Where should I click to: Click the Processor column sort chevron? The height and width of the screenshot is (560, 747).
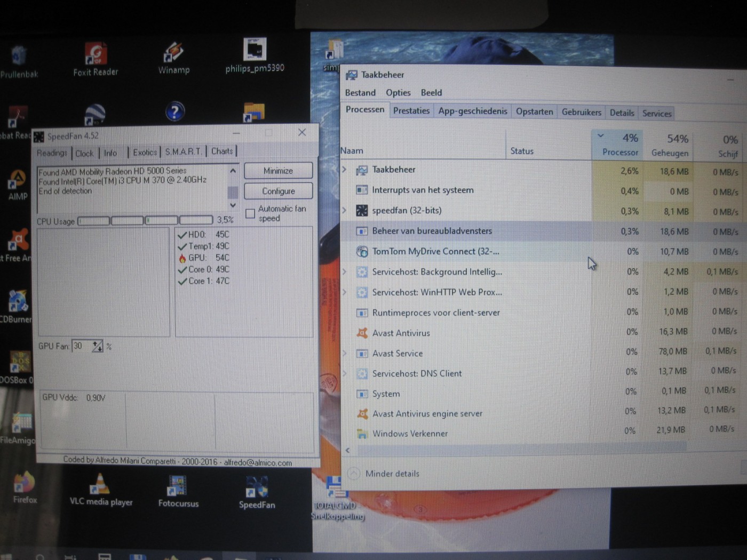[601, 135]
